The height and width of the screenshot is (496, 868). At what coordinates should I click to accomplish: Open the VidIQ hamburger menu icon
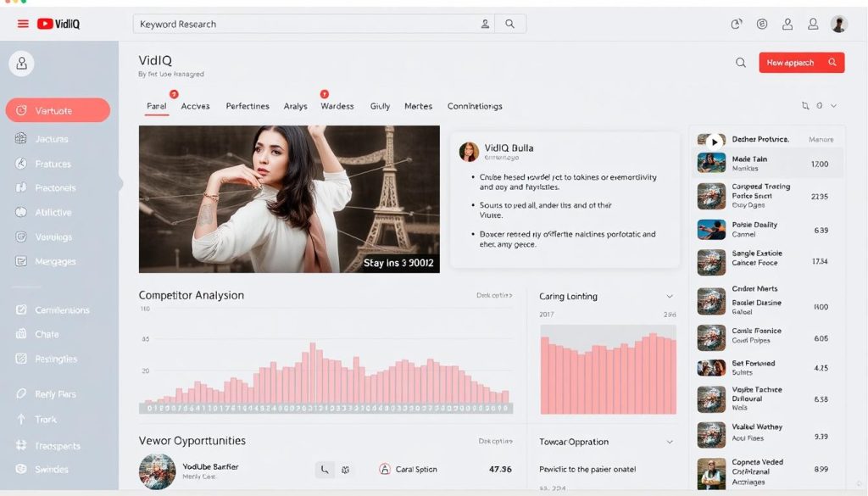(23, 24)
